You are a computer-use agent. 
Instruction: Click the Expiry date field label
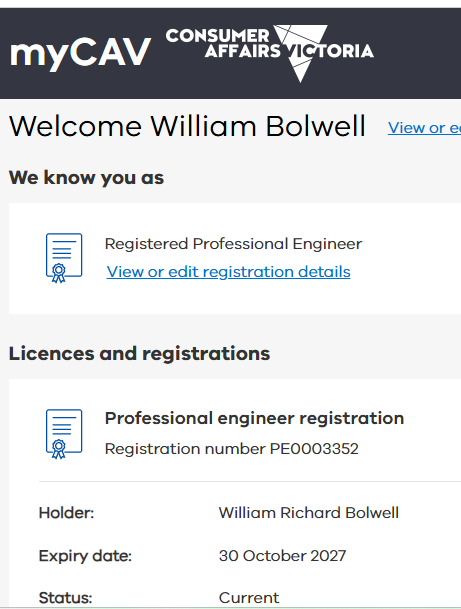[x=85, y=556]
